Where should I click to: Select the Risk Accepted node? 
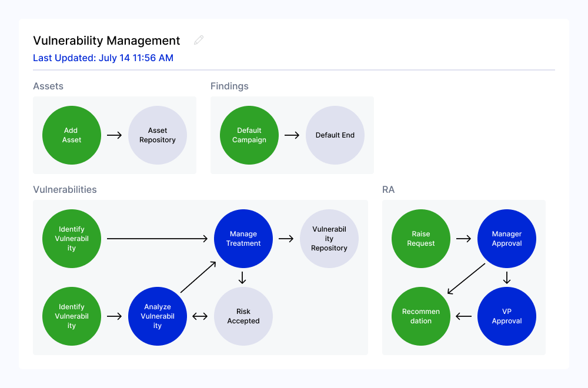pos(243,316)
